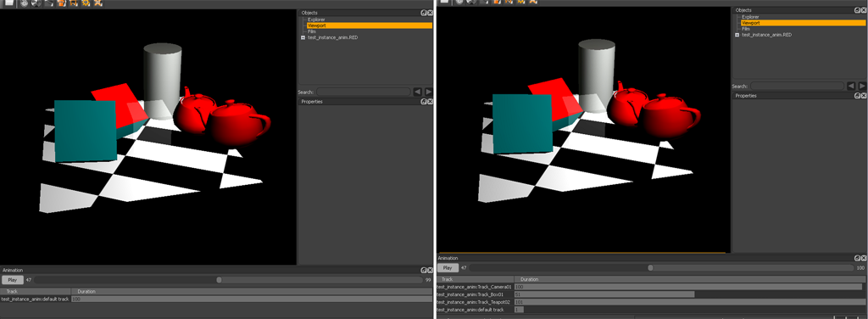The height and width of the screenshot is (319, 868).
Task: Close the Objects panel in right window
Action: coord(864,10)
